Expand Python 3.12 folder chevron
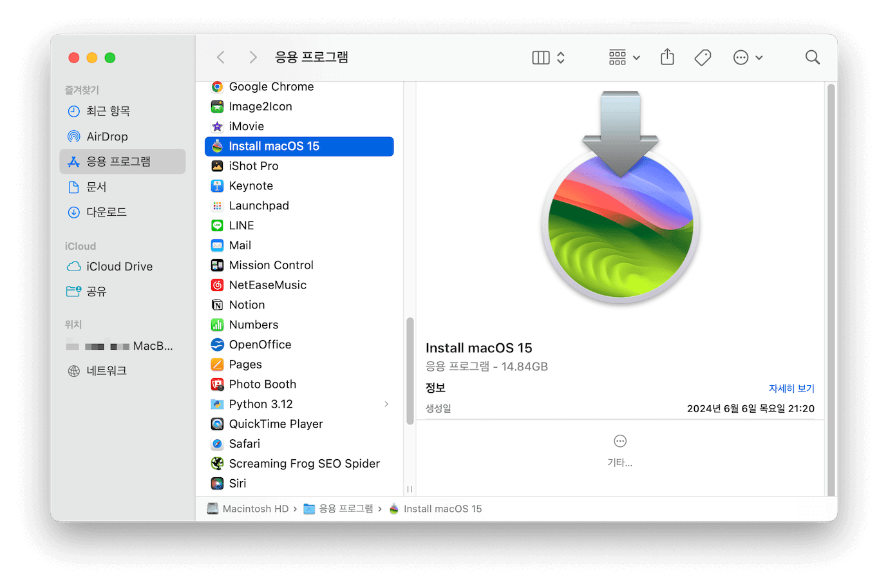 coord(386,404)
